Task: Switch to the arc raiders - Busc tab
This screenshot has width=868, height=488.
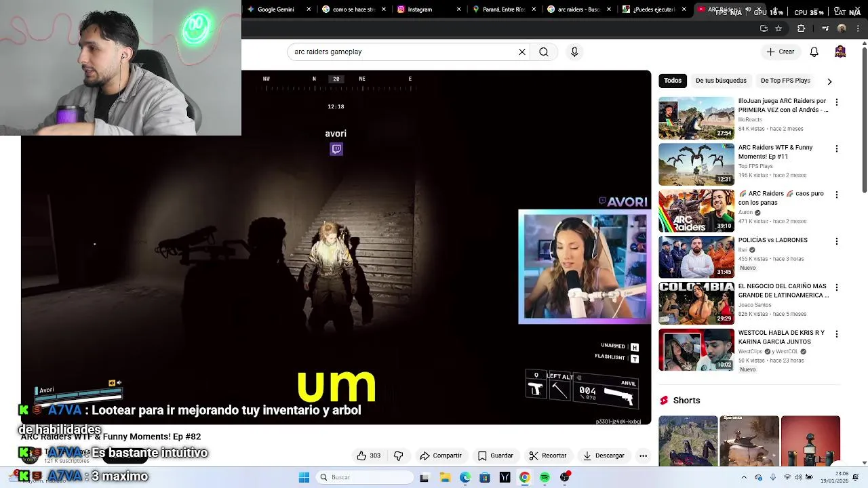Action: [578, 9]
